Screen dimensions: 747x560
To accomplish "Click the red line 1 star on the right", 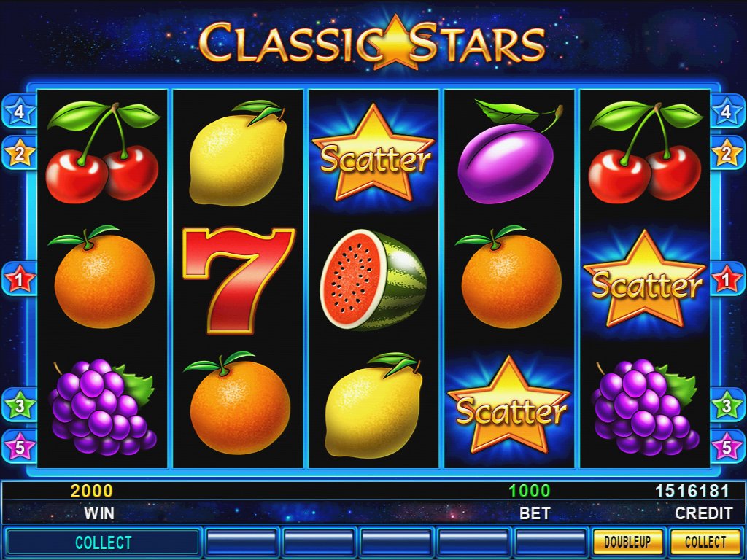I will [x=727, y=279].
